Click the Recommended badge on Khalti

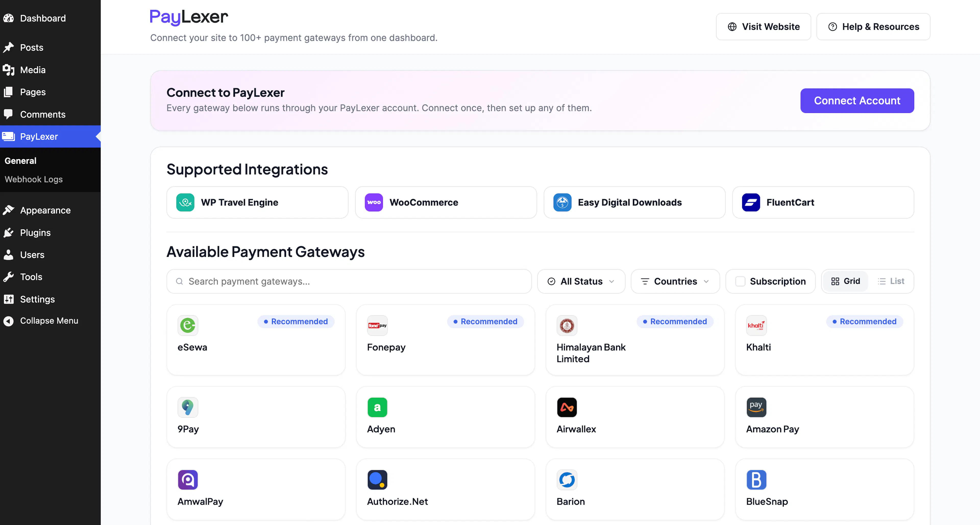(864, 321)
